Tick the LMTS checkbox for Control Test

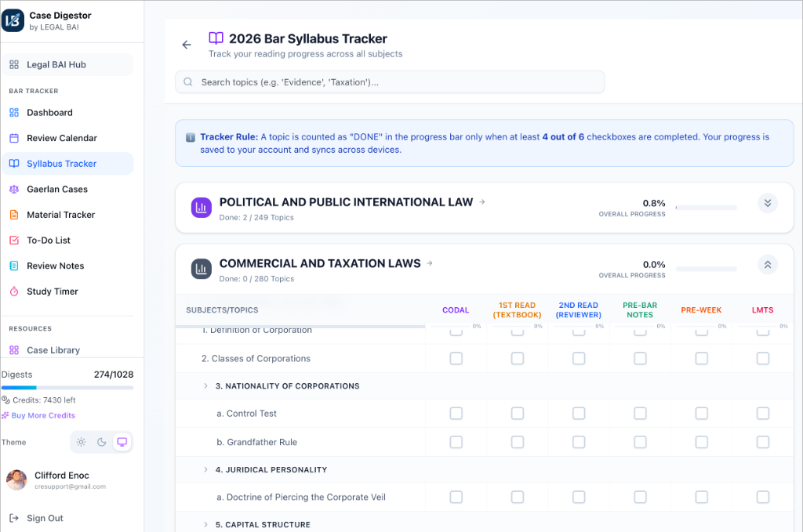coord(762,413)
